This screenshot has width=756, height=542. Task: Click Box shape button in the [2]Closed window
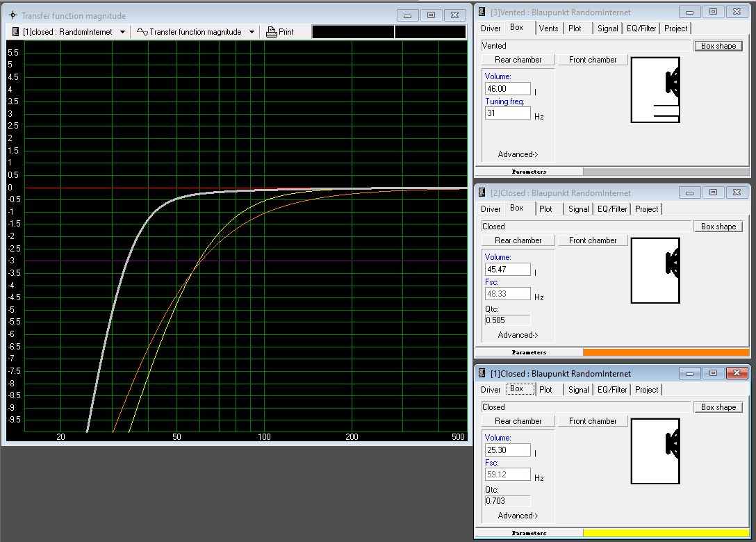pos(718,226)
